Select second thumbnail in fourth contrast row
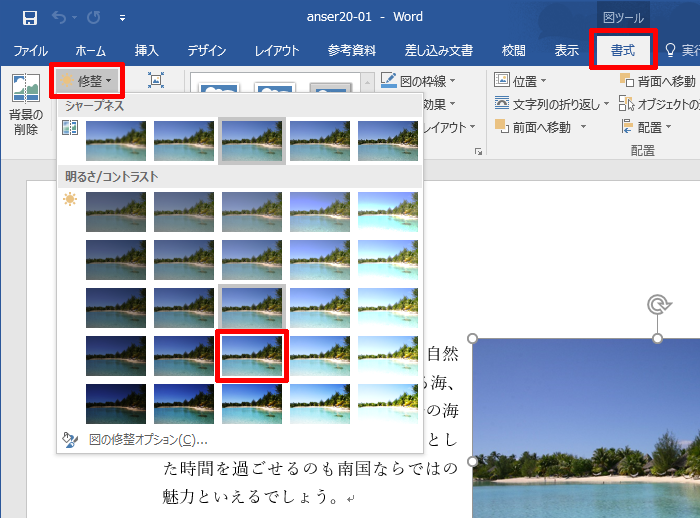The image size is (700, 518). [x=184, y=356]
